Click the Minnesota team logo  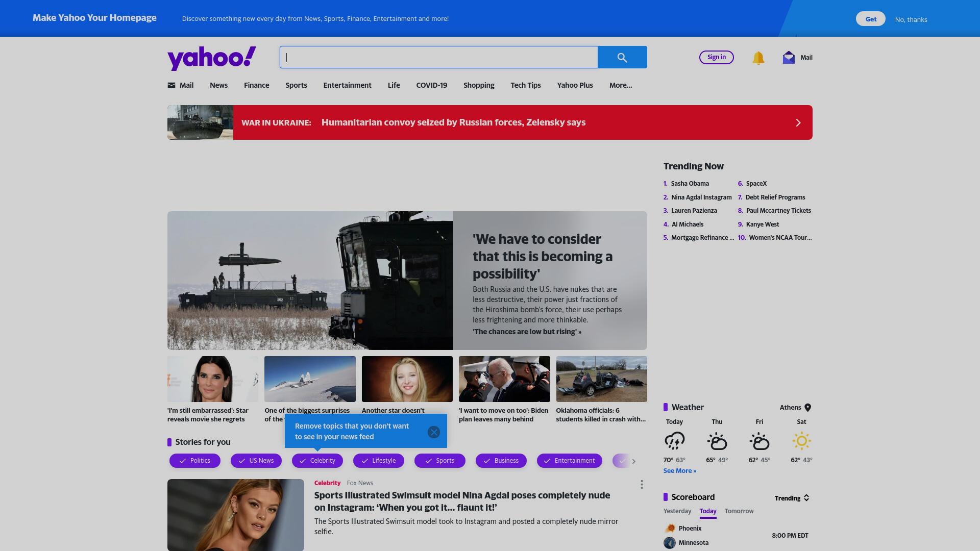(670, 543)
